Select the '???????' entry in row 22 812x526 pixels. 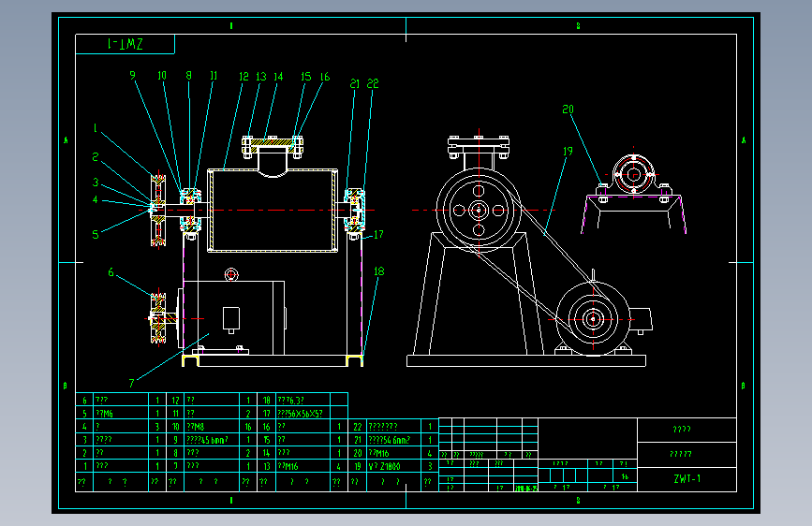(x=383, y=427)
